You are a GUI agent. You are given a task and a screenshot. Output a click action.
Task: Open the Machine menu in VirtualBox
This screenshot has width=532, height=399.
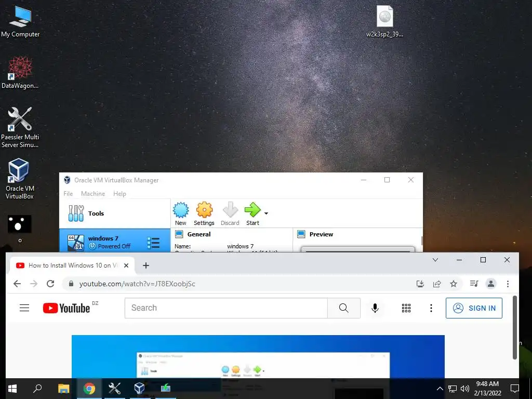point(93,193)
